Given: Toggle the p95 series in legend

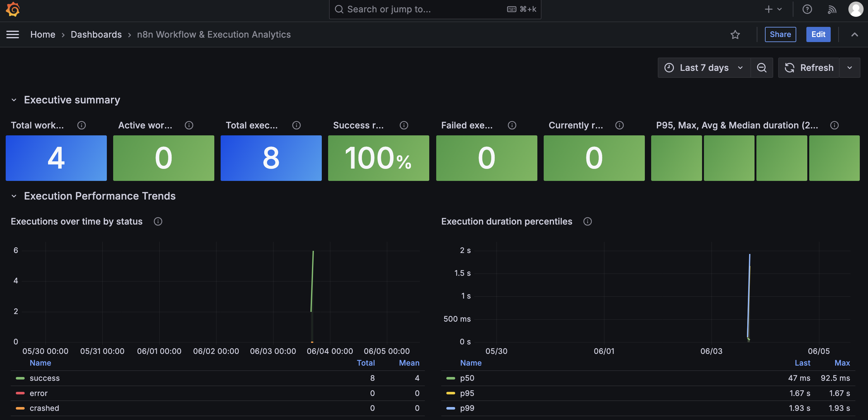Looking at the screenshot, I should pyautogui.click(x=467, y=393).
